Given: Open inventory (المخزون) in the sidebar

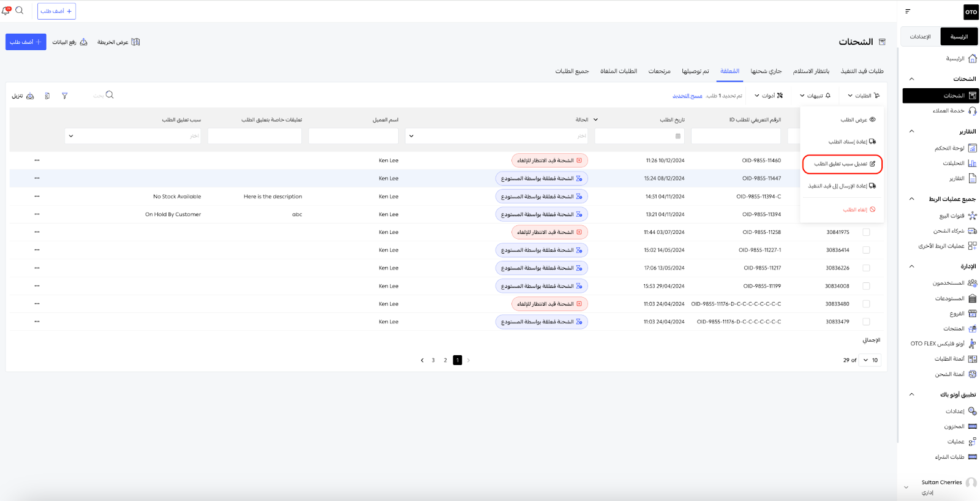Looking at the screenshot, I should coord(960,426).
